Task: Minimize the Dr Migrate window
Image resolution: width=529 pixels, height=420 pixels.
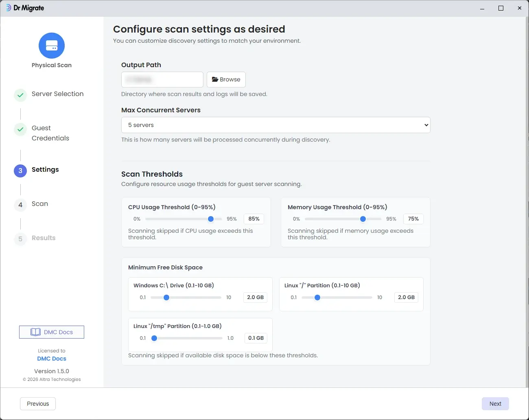Action: tap(482, 8)
